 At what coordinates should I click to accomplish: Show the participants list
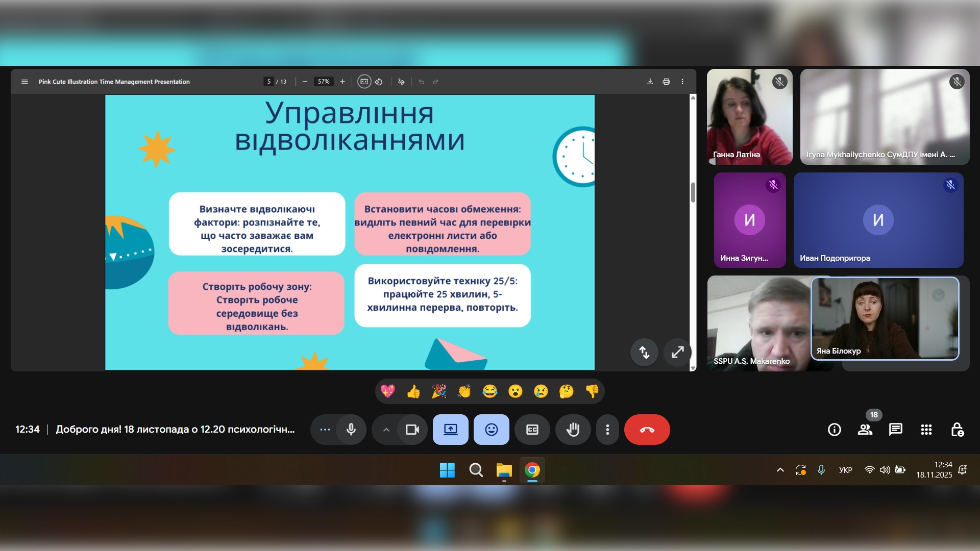pos(865,430)
